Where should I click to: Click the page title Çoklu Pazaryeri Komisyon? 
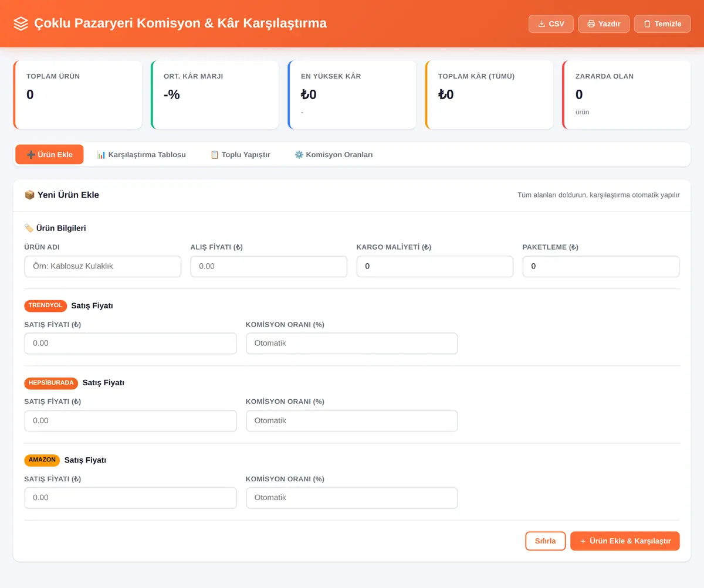coord(181,23)
